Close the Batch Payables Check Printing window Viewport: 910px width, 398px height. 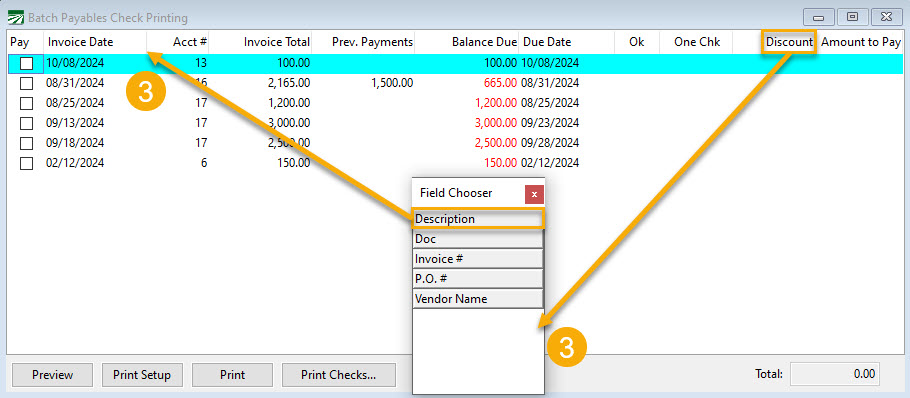(886, 17)
